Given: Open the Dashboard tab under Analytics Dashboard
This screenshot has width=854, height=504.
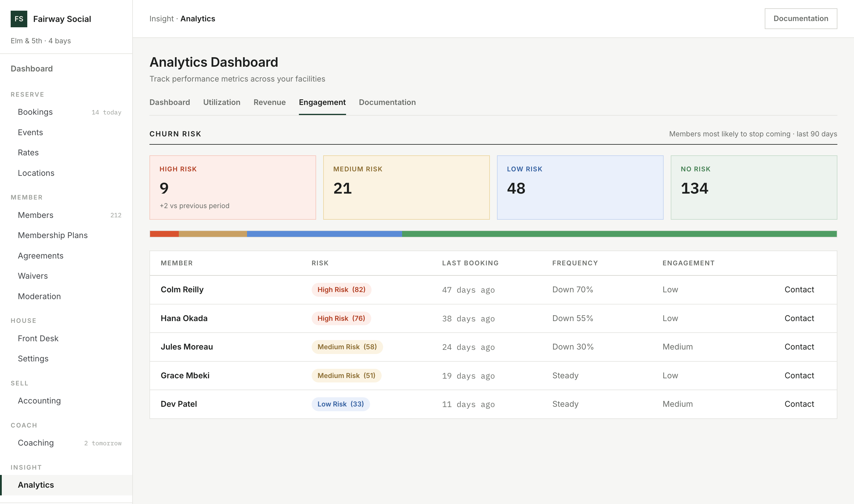Looking at the screenshot, I should [x=170, y=102].
